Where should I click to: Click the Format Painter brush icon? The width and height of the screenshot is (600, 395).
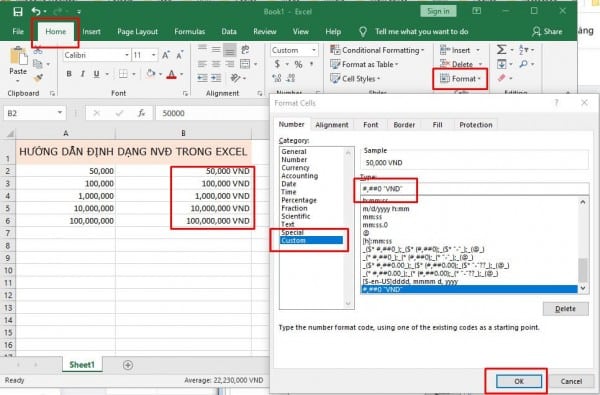tap(38, 78)
